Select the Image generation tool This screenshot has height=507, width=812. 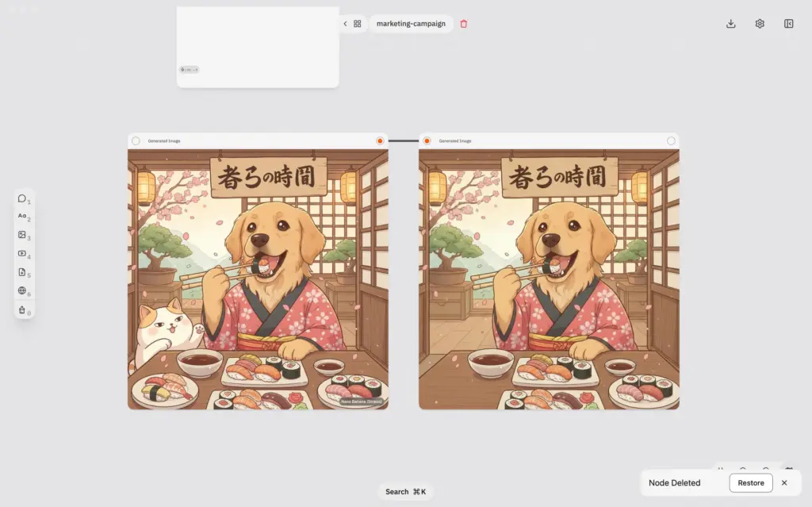click(x=21, y=236)
